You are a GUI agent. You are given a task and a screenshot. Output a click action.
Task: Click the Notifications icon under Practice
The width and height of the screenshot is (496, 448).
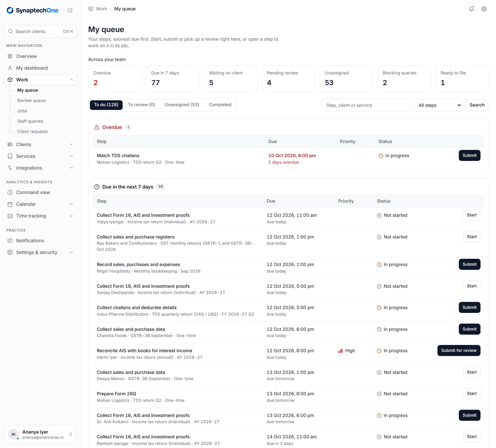[10, 241]
